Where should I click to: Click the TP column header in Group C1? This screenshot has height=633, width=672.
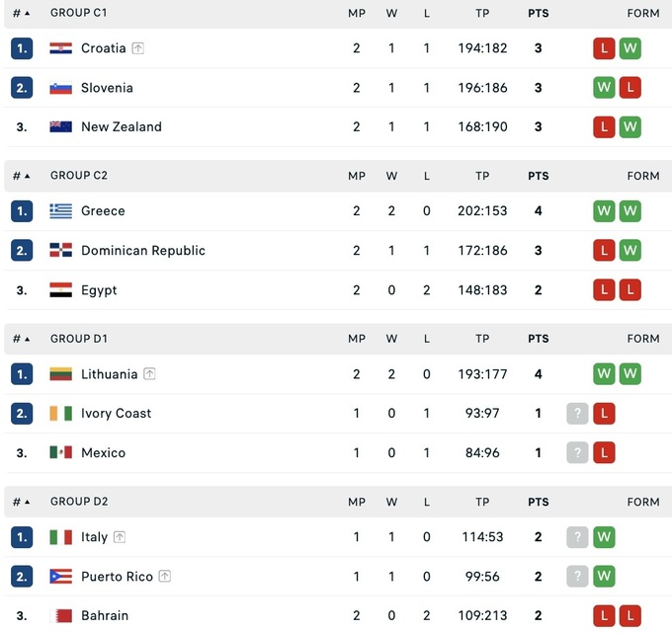pos(482,13)
